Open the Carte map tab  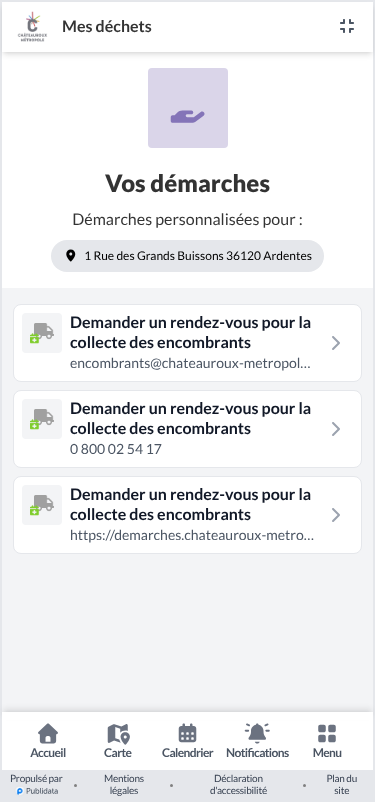coord(118,741)
